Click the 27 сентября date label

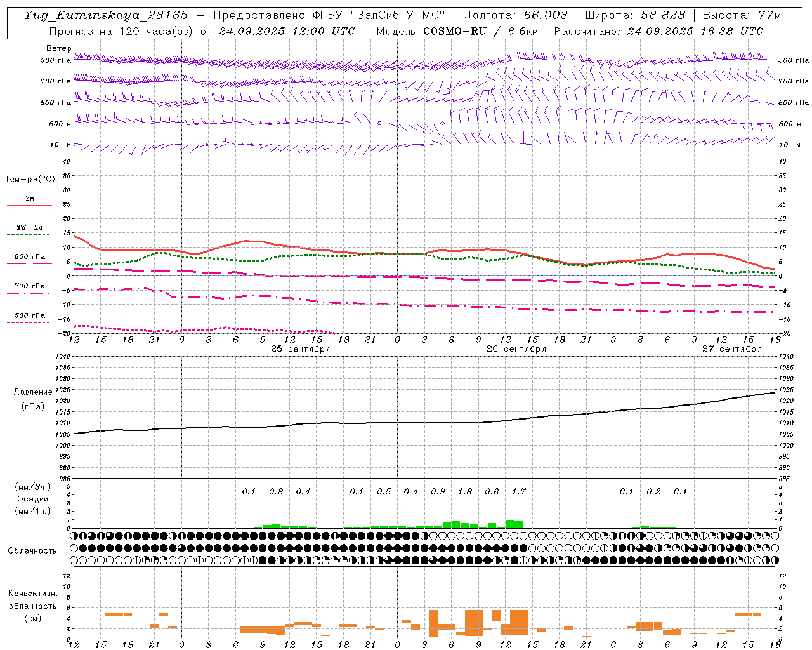click(x=732, y=349)
